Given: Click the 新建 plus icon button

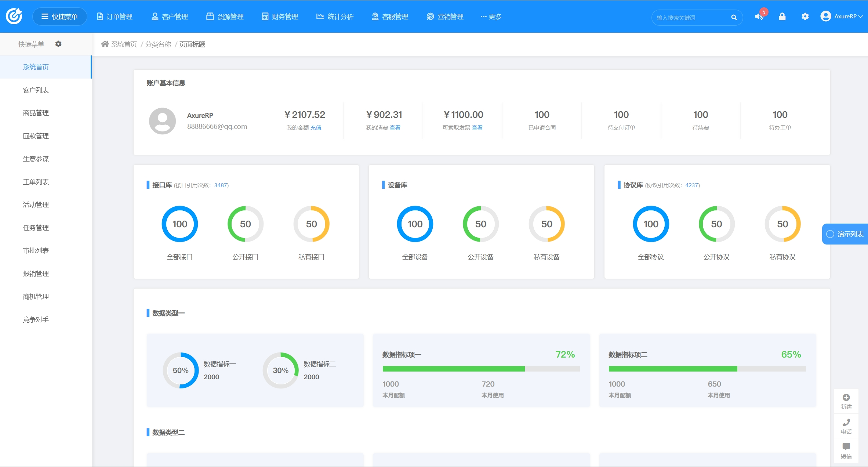Looking at the screenshot, I should tap(846, 401).
